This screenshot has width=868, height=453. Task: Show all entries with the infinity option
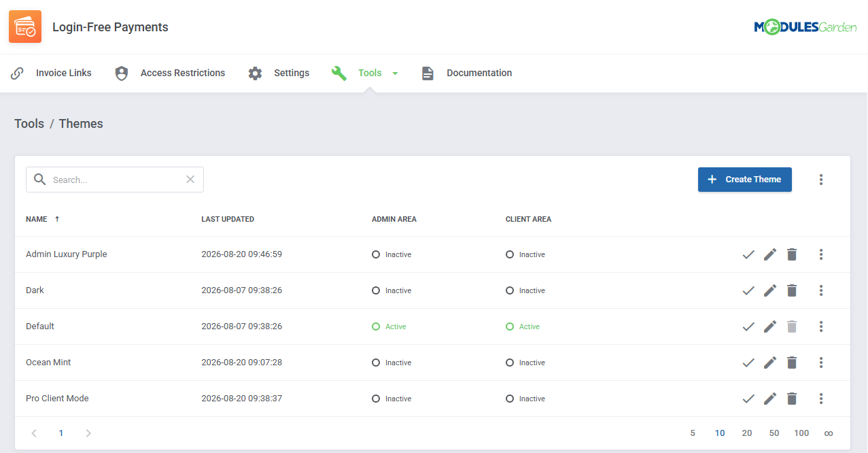829,433
